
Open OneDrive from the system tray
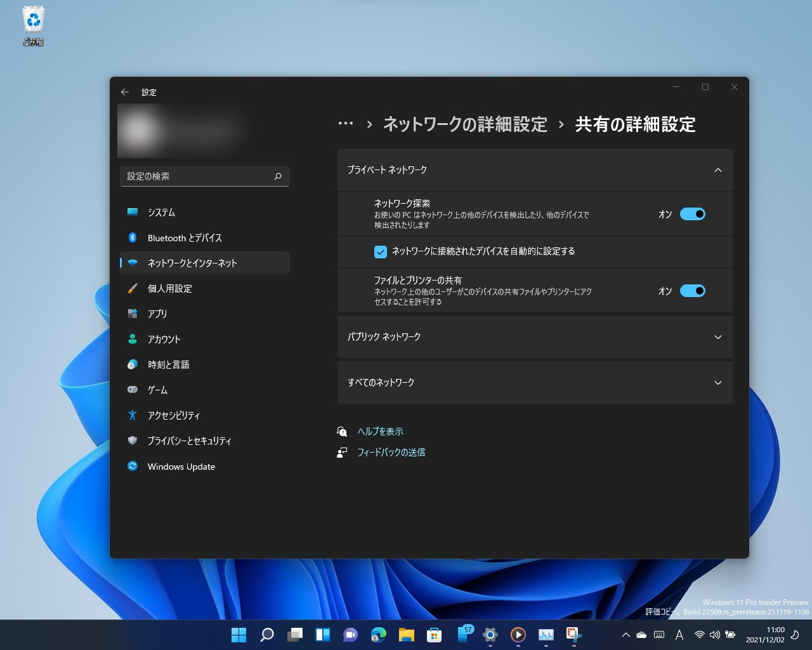coord(641,634)
